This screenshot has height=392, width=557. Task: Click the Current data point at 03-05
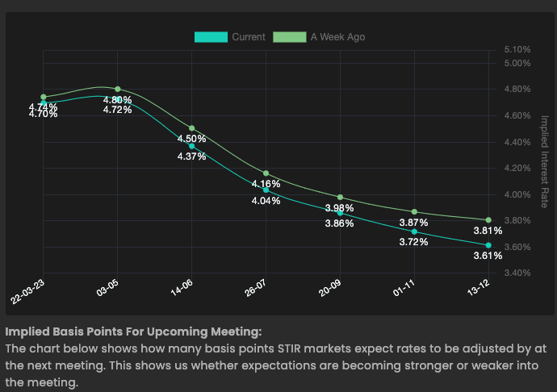[x=118, y=99]
